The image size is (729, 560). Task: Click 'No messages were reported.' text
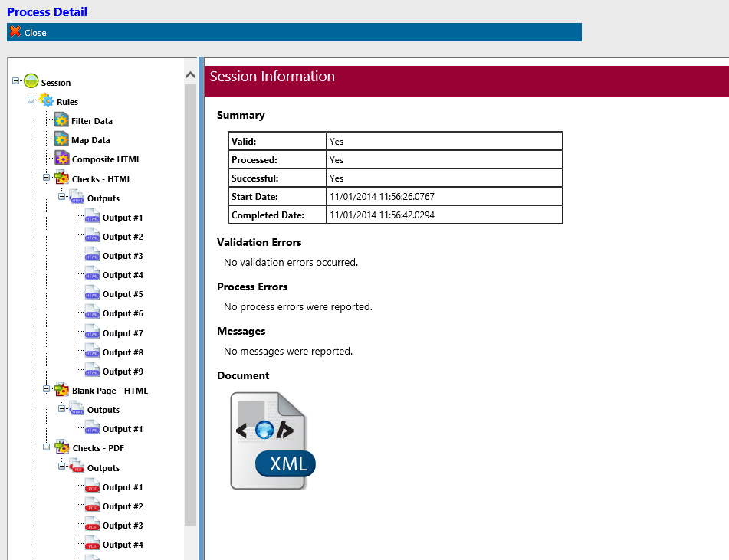[288, 352]
